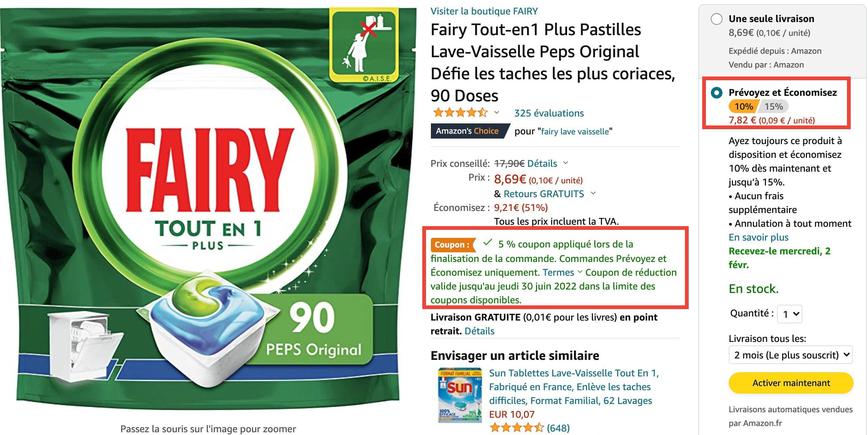Click the green coupon checkmark
This screenshot has height=435, width=868.
(487, 243)
